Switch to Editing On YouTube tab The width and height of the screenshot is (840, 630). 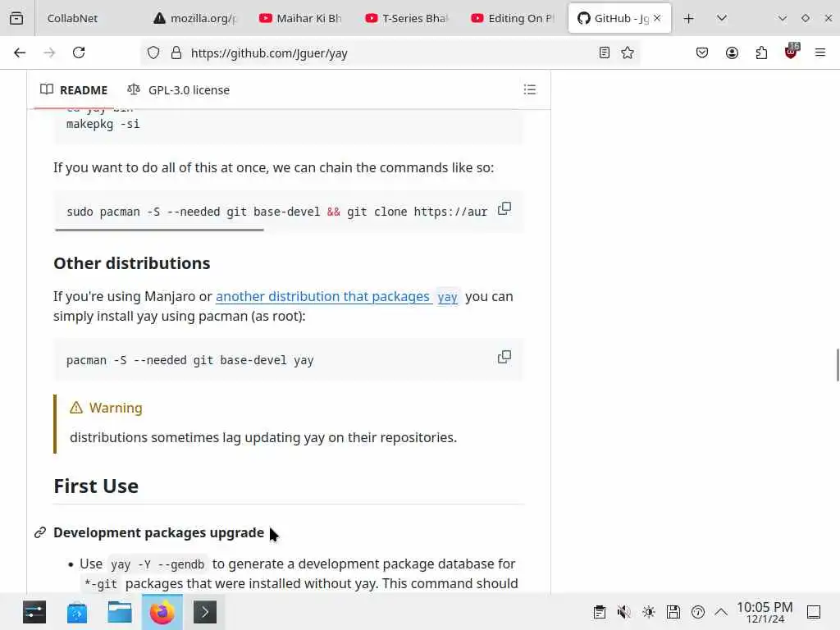514,18
